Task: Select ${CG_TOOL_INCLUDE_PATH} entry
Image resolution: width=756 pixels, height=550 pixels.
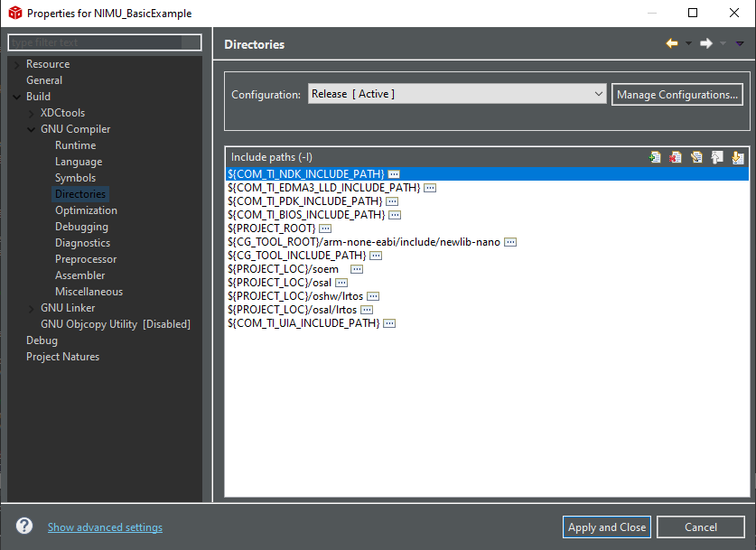Action: [297, 255]
